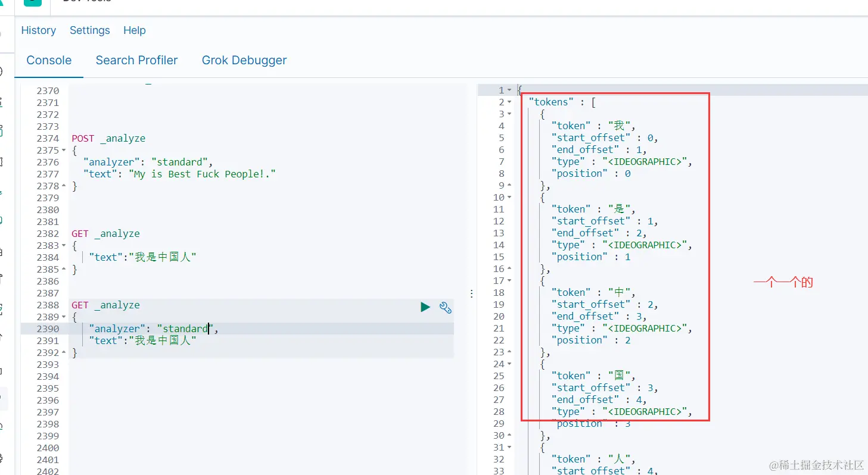
Task: Collapse the token object at line 31
Action: pyautogui.click(x=509, y=448)
